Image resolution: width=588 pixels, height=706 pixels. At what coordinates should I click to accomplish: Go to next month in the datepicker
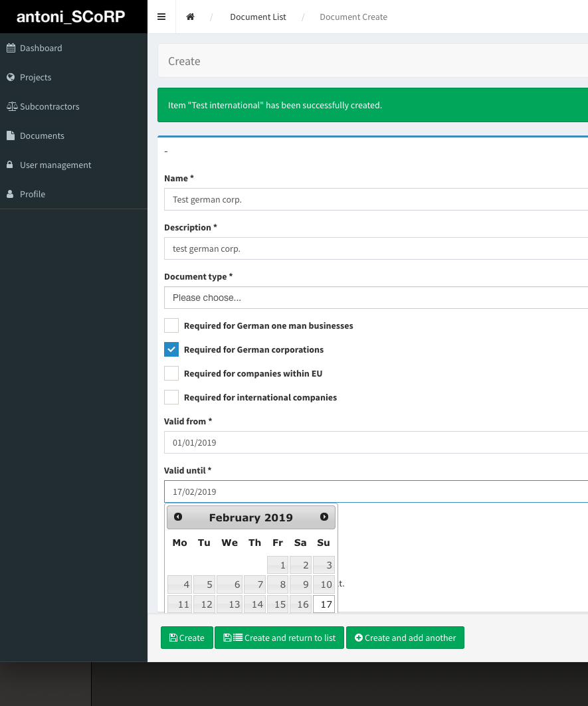click(324, 516)
